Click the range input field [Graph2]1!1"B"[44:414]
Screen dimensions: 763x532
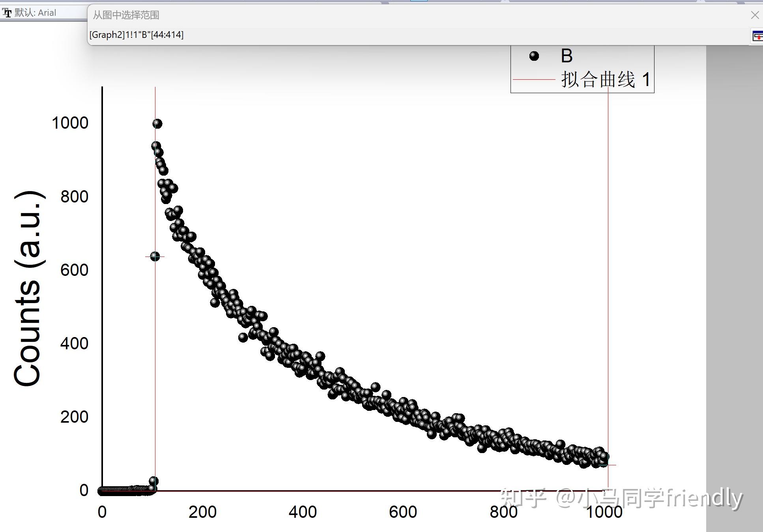[x=418, y=35]
